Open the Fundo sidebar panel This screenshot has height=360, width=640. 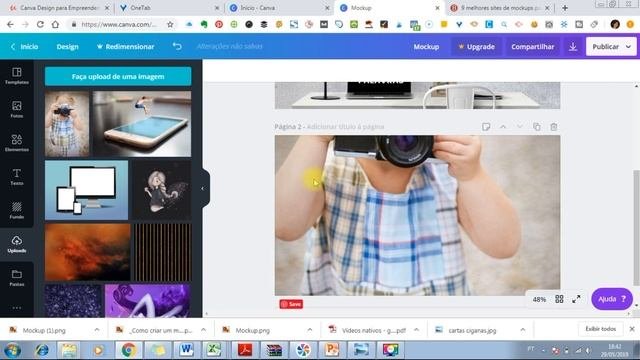(17, 210)
